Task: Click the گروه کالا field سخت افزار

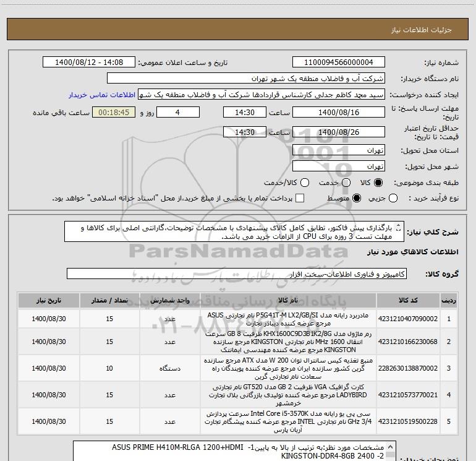Action: pyautogui.click(x=237, y=274)
